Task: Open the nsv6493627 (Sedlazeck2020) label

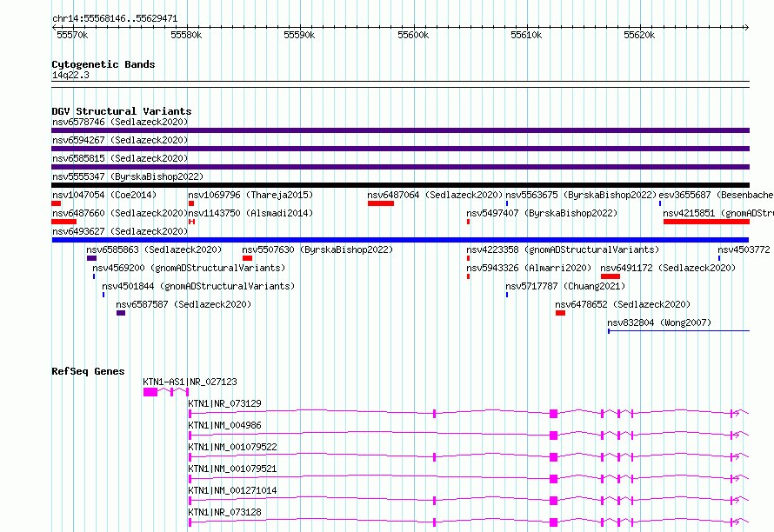Action: (x=120, y=231)
